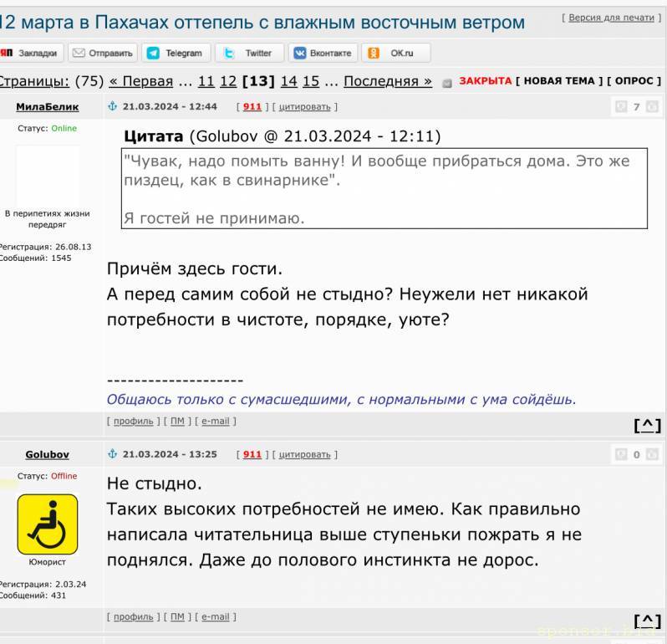Go to page 14

coord(288,81)
